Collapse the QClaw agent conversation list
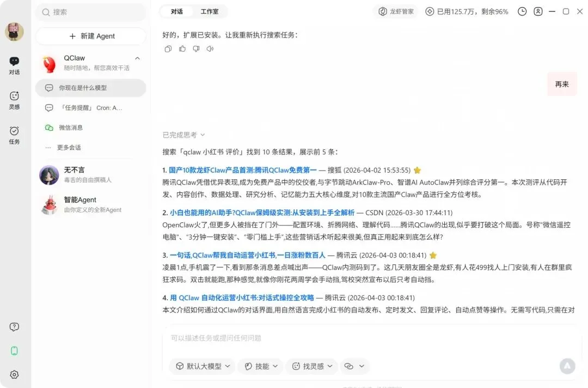This screenshot has height=388, width=588. pyautogui.click(x=137, y=58)
